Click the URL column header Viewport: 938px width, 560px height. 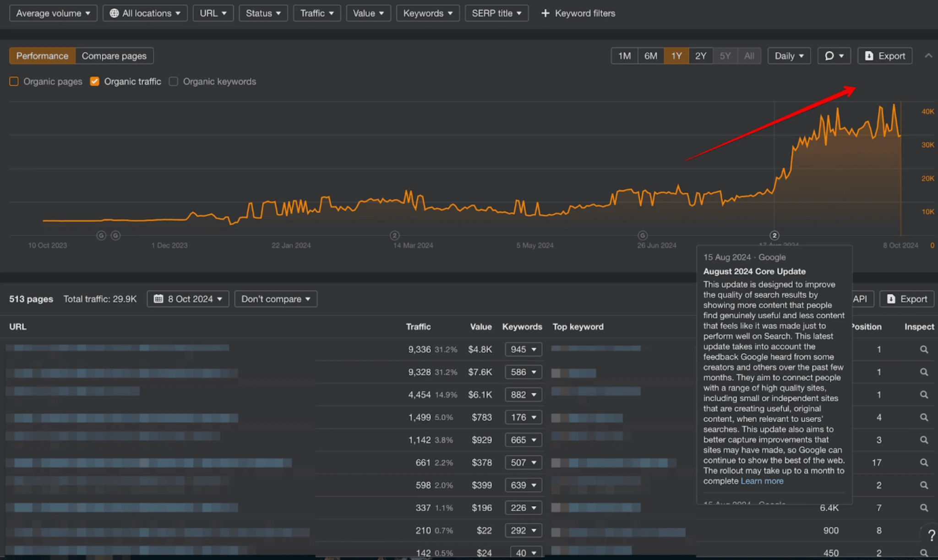pyautogui.click(x=18, y=326)
